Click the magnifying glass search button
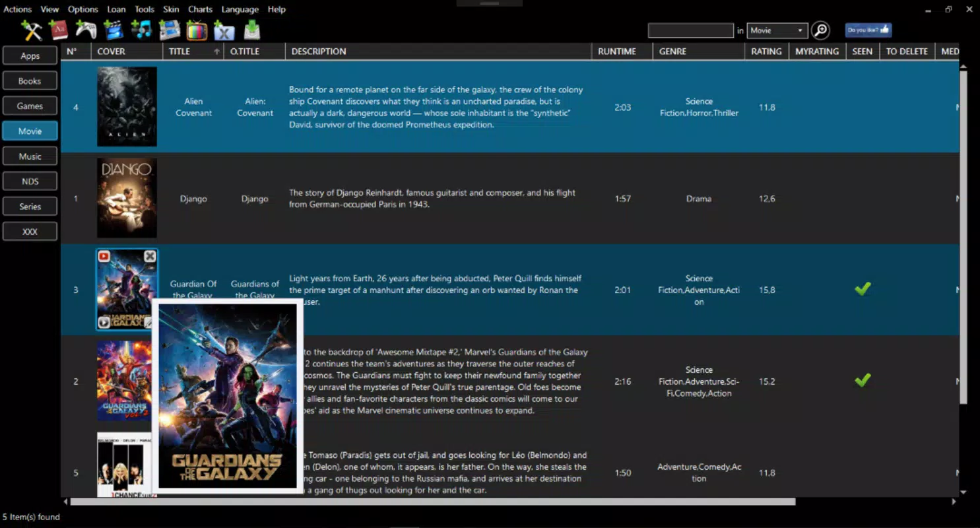This screenshot has height=528, width=980. (x=820, y=30)
